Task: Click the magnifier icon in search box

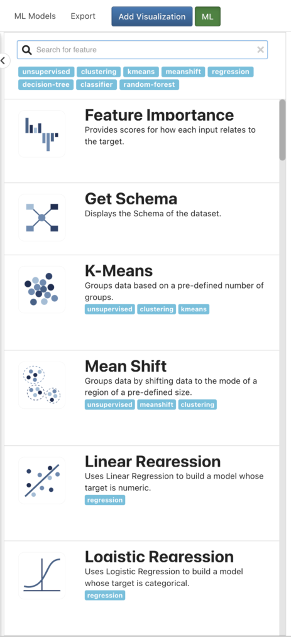Action: (x=26, y=50)
